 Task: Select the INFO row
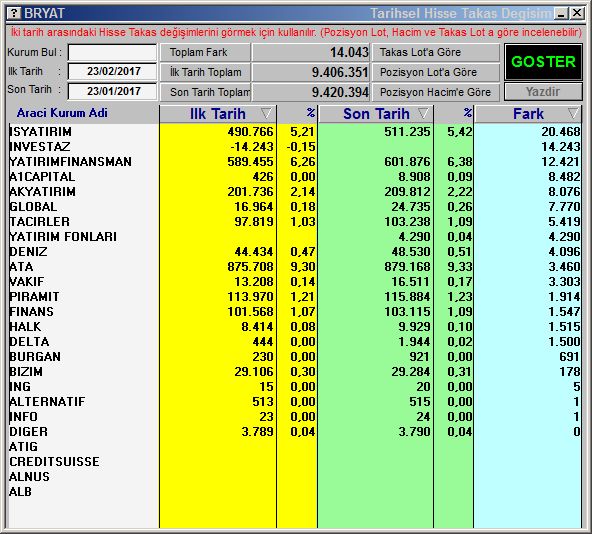click(294, 417)
